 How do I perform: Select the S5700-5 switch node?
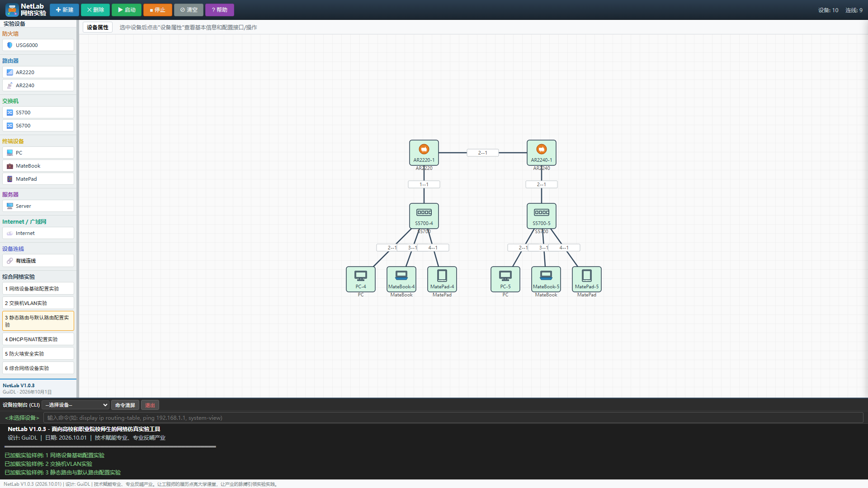click(x=541, y=216)
